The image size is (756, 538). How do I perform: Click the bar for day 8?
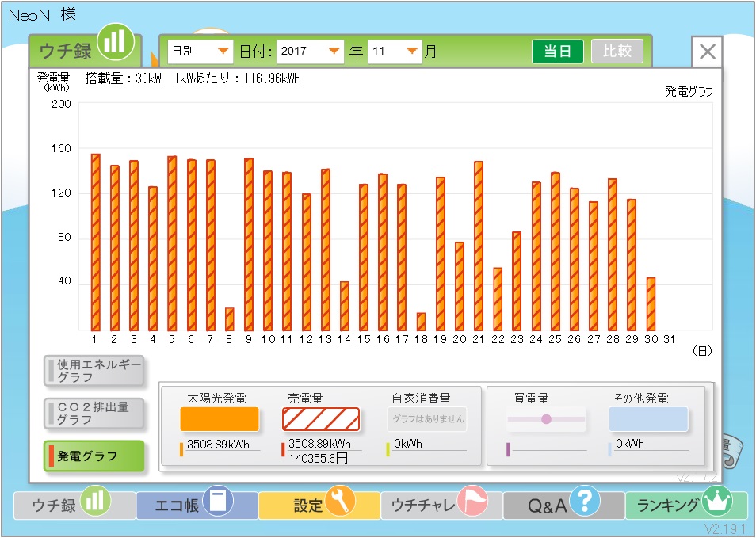(x=230, y=319)
